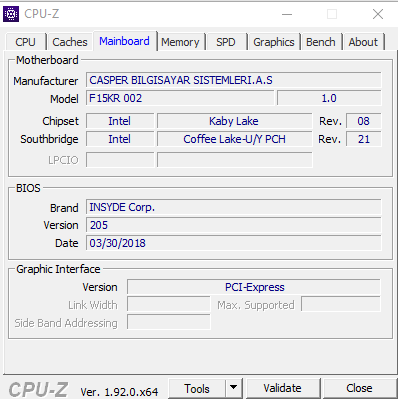Image resolution: width=398 pixels, height=399 pixels.
Task: Click the chipset revision value 08
Action: click(x=364, y=121)
